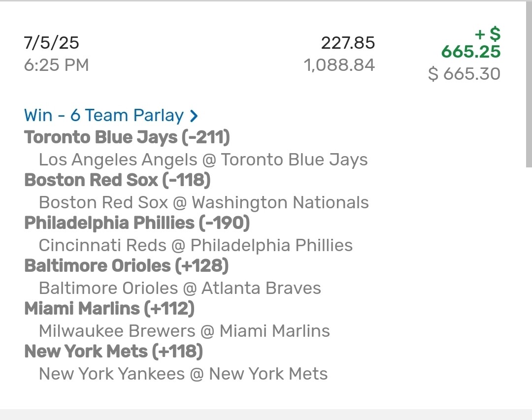Tap Boston Red Sox @ Washington Nationals matchup

(x=203, y=202)
